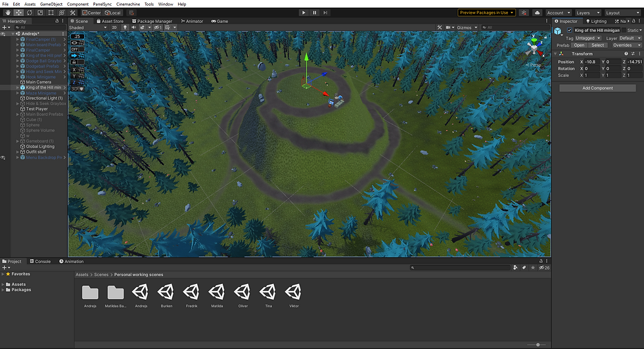Open the ParrelSync menu
The width and height of the screenshot is (644, 349).
pyautogui.click(x=103, y=4)
